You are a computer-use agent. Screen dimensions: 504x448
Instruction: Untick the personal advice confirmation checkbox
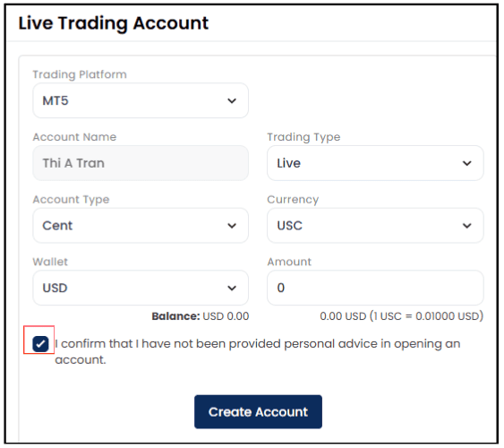[x=40, y=344]
